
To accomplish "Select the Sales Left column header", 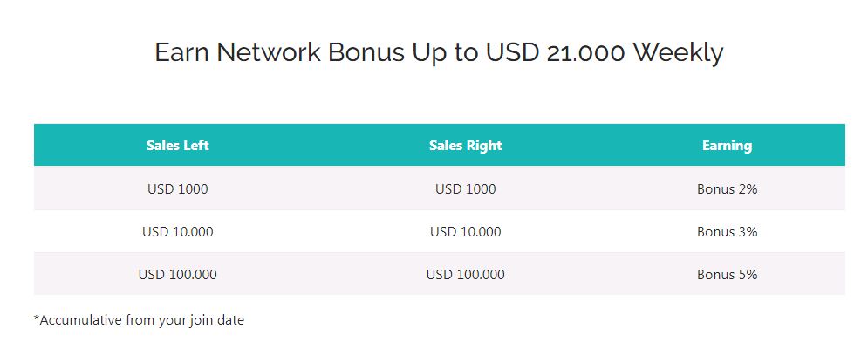I will point(178,145).
